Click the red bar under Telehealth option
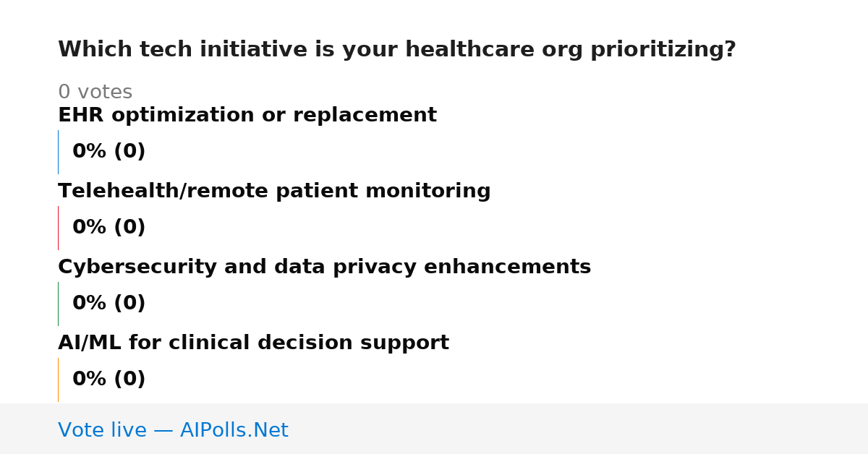This screenshot has width=868, height=454. point(58,228)
